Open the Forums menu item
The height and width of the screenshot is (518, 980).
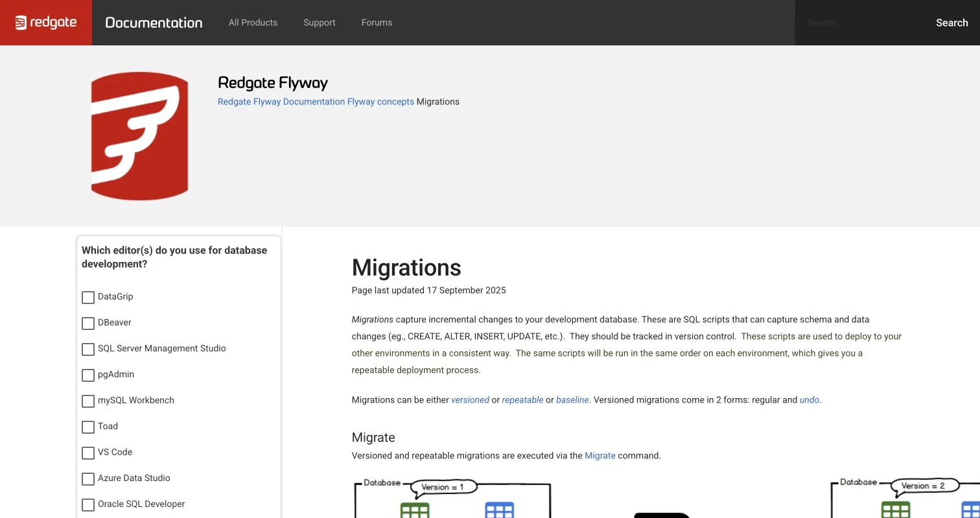(x=377, y=23)
